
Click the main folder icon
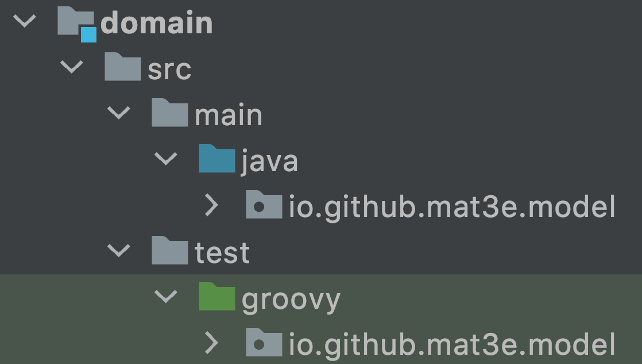point(169,114)
